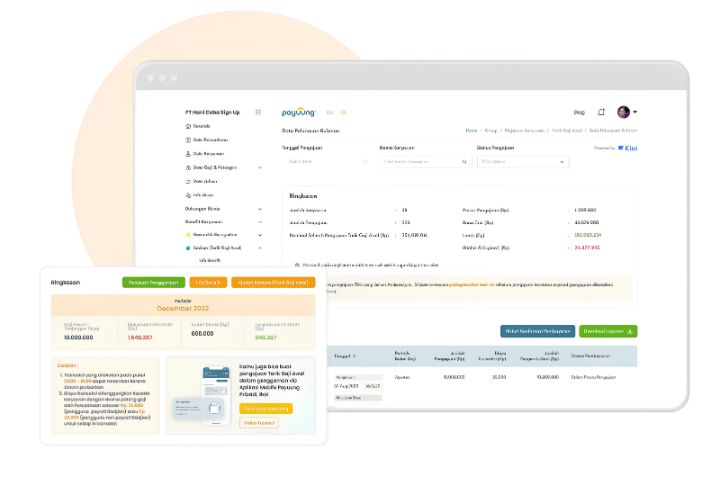Click the search magnifier icon
Viewport: 720px width, 480px height.
click(x=464, y=162)
